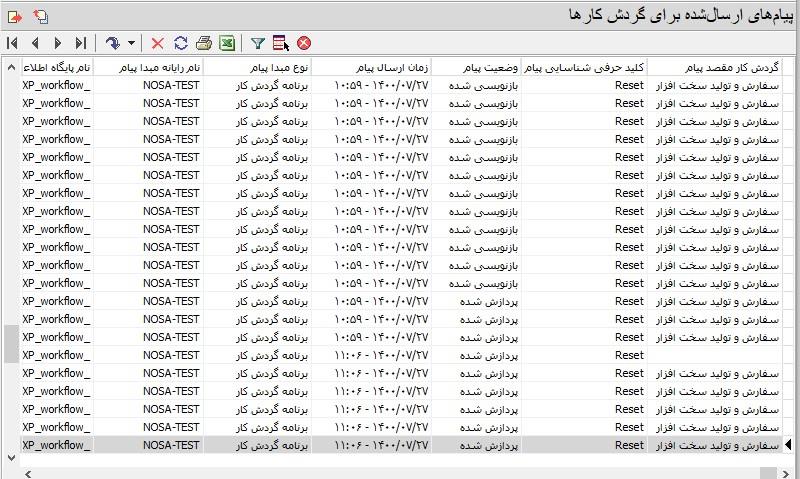Click the exit icon in the title bar
This screenshot has width=800, height=479.
tap(14, 15)
